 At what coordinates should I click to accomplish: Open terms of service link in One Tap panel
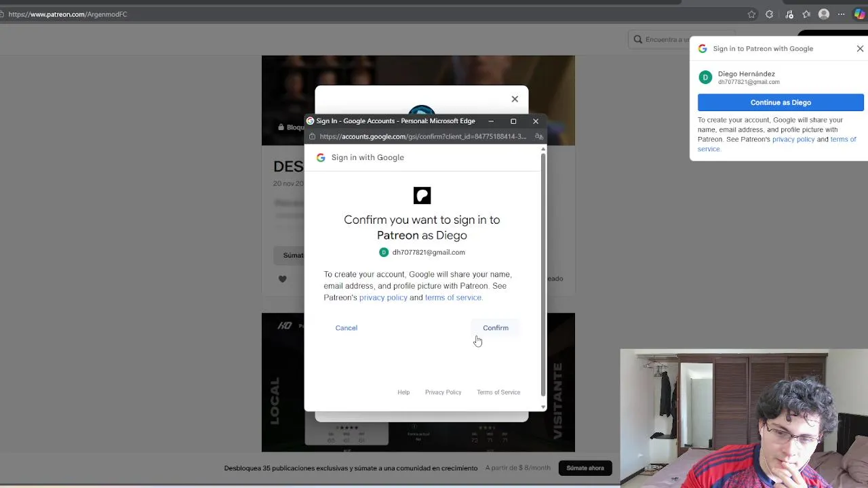pos(844,140)
